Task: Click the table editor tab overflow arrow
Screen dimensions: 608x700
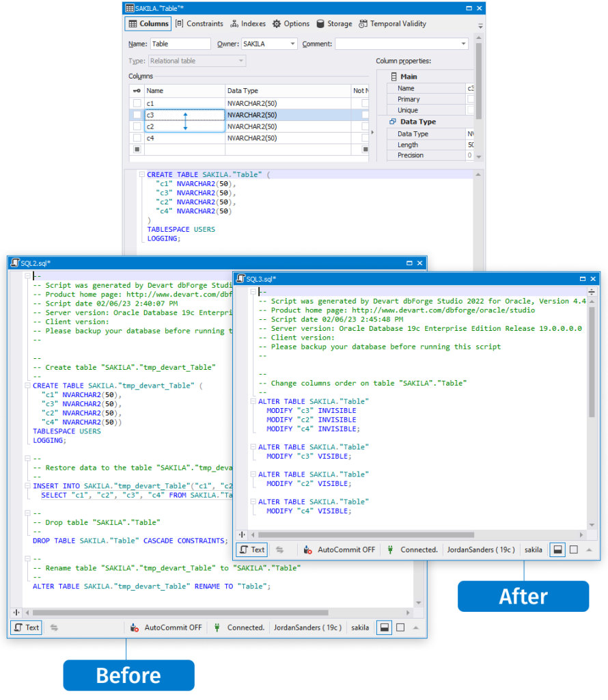Action: click(480, 26)
